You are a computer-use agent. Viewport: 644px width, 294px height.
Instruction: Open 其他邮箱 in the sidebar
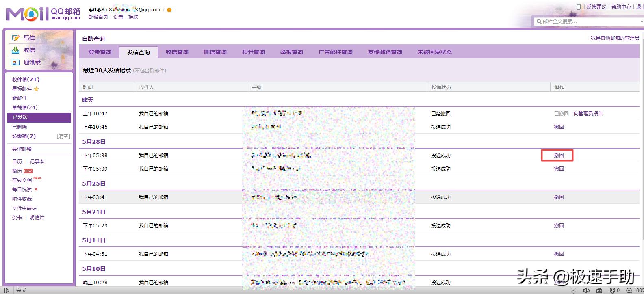pyautogui.click(x=22, y=149)
